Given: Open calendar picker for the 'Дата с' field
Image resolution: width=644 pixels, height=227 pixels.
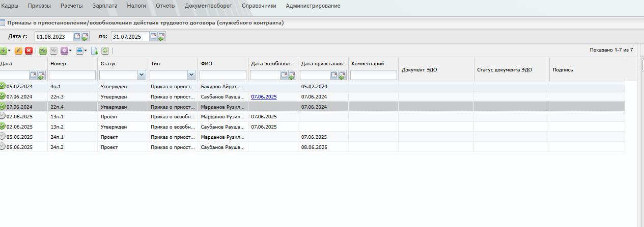Looking at the screenshot, I should (x=77, y=36).
